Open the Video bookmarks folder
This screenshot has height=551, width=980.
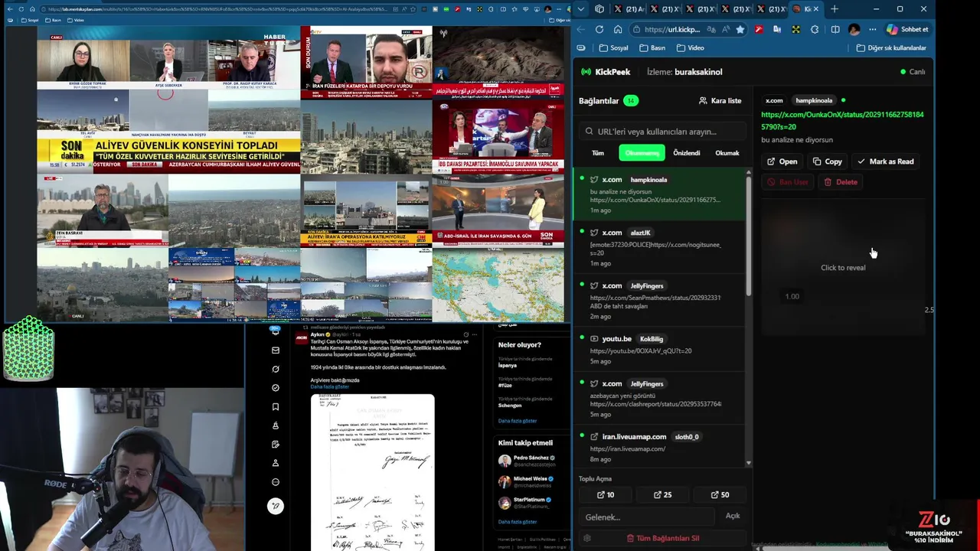[690, 47]
